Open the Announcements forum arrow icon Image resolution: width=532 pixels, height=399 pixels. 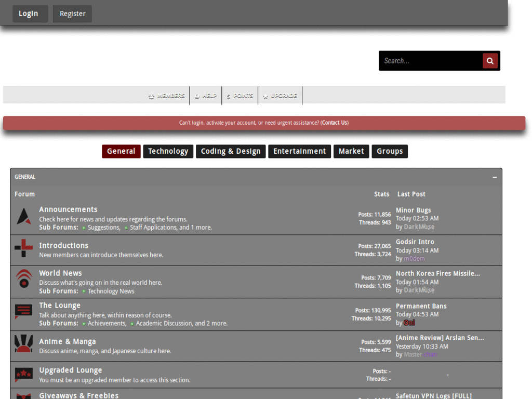(x=24, y=217)
